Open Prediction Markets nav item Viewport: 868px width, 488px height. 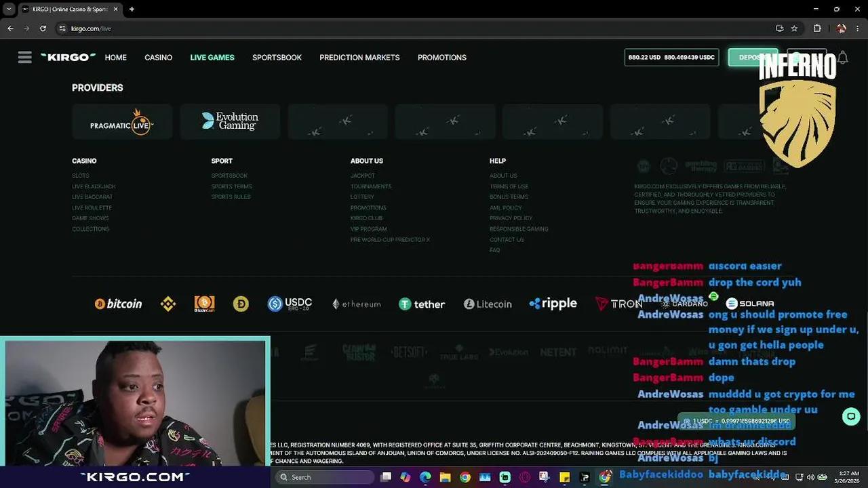click(359, 58)
